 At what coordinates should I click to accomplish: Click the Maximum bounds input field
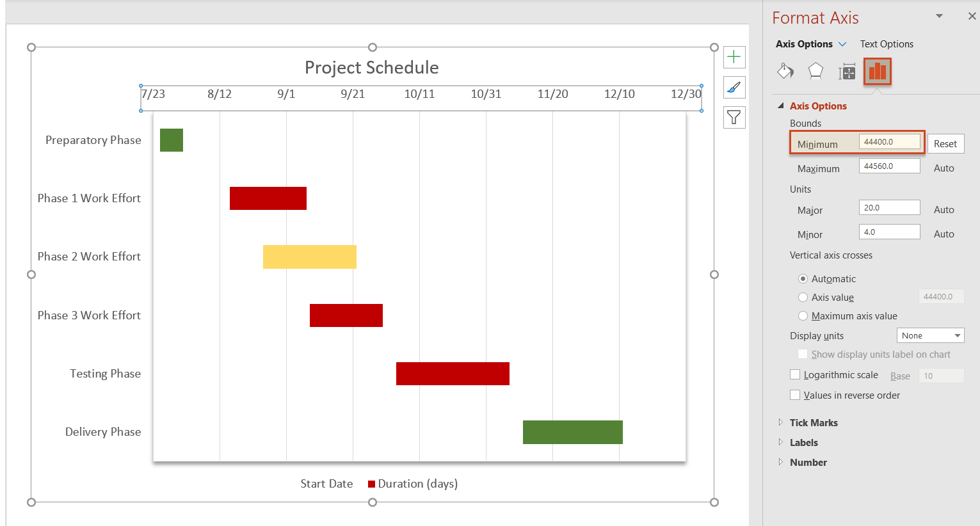(889, 165)
